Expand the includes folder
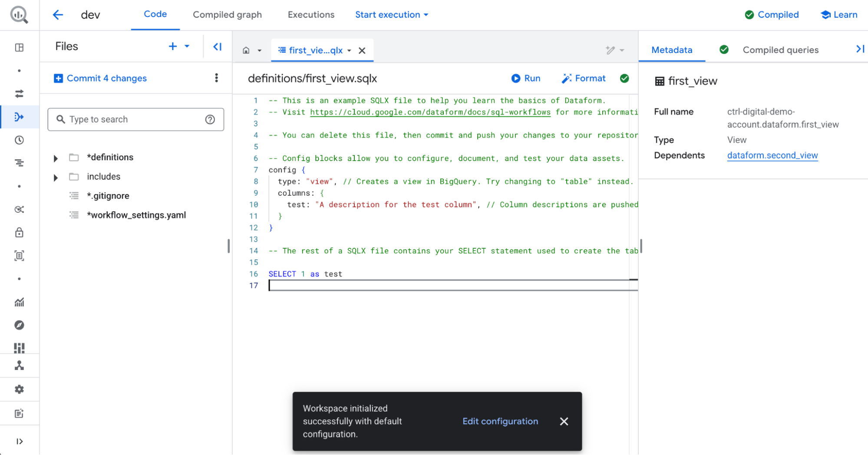Viewport: 868px width, 455px height. 56,177
